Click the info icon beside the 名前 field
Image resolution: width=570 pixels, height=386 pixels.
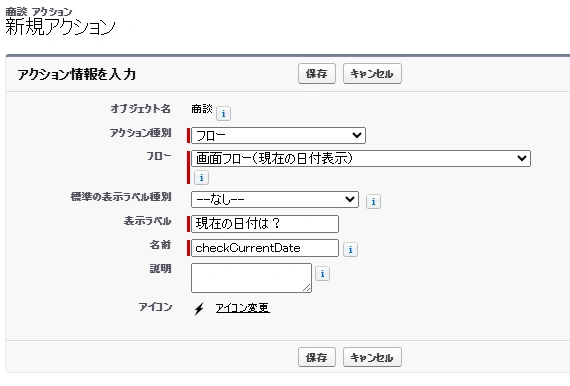(x=350, y=249)
